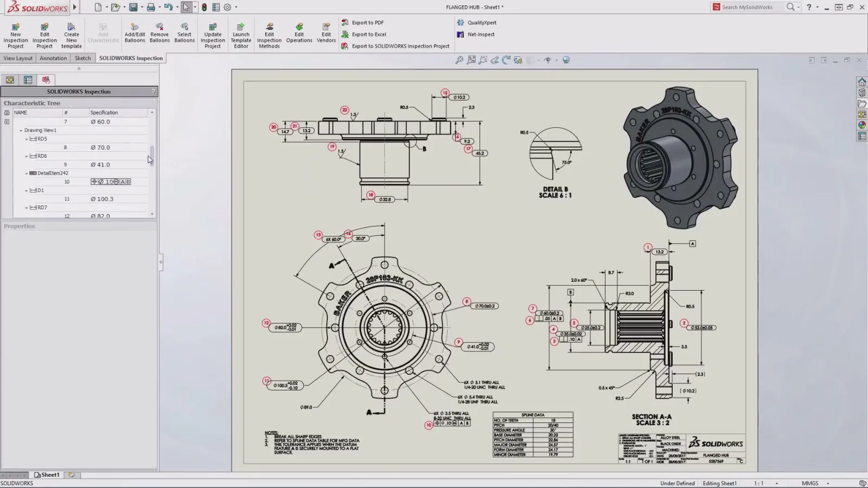Open the QualityXpert tool
Image resolution: width=868 pixels, height=488 pixels.
coord(476,23)
